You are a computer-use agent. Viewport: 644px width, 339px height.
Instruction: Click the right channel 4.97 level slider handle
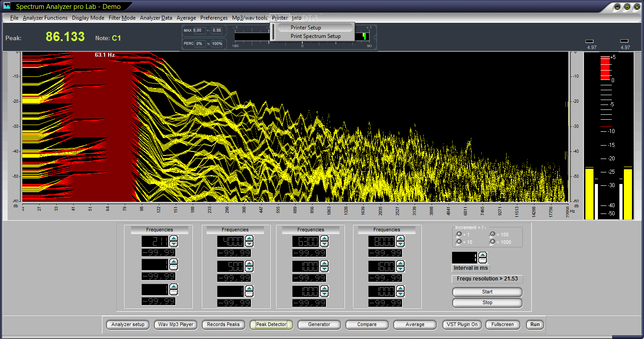tap(624, 41)
